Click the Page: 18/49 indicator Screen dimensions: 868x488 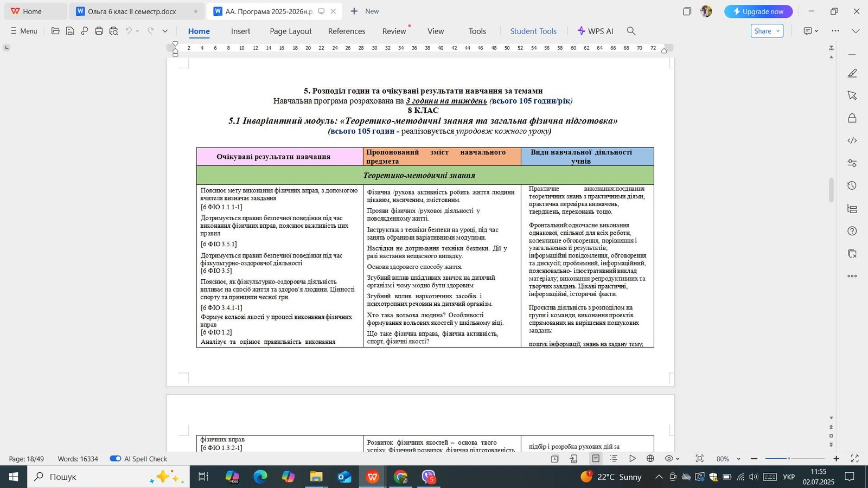[x=27, y=459]
